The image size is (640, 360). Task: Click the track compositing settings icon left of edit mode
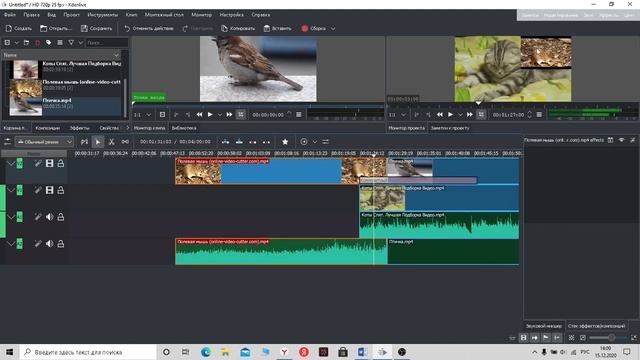tap(7, 142)
